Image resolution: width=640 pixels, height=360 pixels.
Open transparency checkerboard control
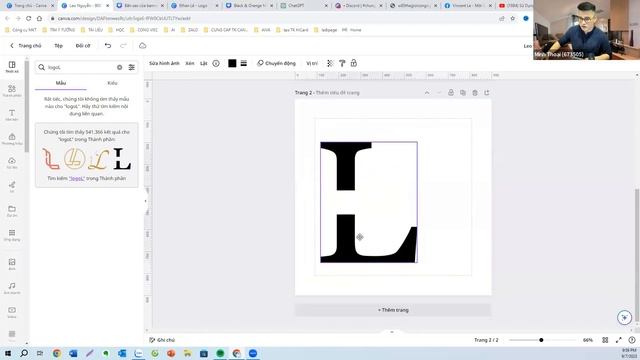click(330, 63)
